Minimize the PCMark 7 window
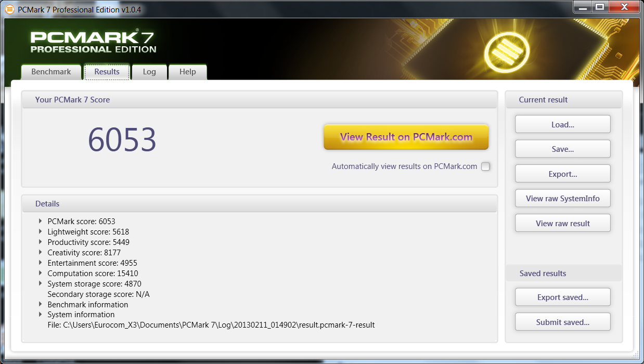Screen dimensions: 644x364 pyautogui.click(x=582, y=7)
